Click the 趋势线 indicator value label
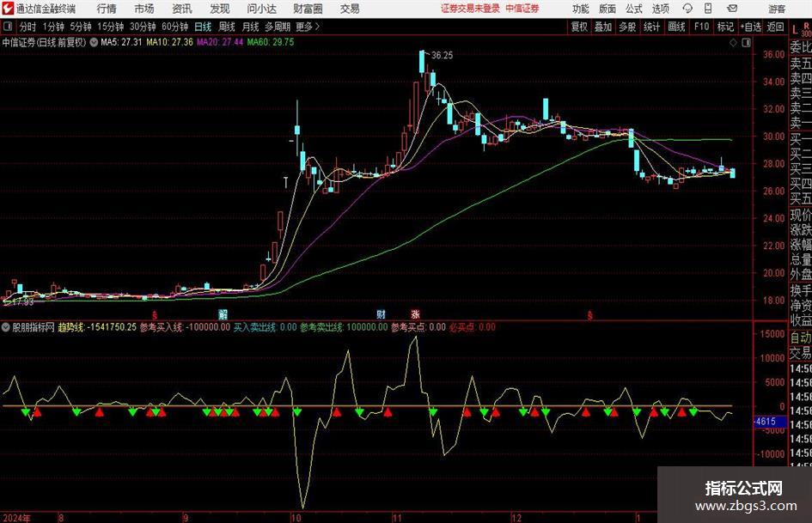This screenshot has width=812, height=523. (97, 327)
